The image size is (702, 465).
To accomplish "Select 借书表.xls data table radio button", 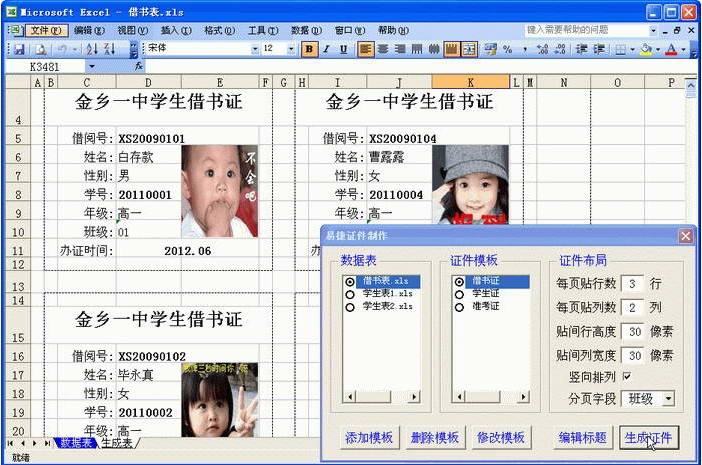I will pyautogui.click(x=350, y=282).
